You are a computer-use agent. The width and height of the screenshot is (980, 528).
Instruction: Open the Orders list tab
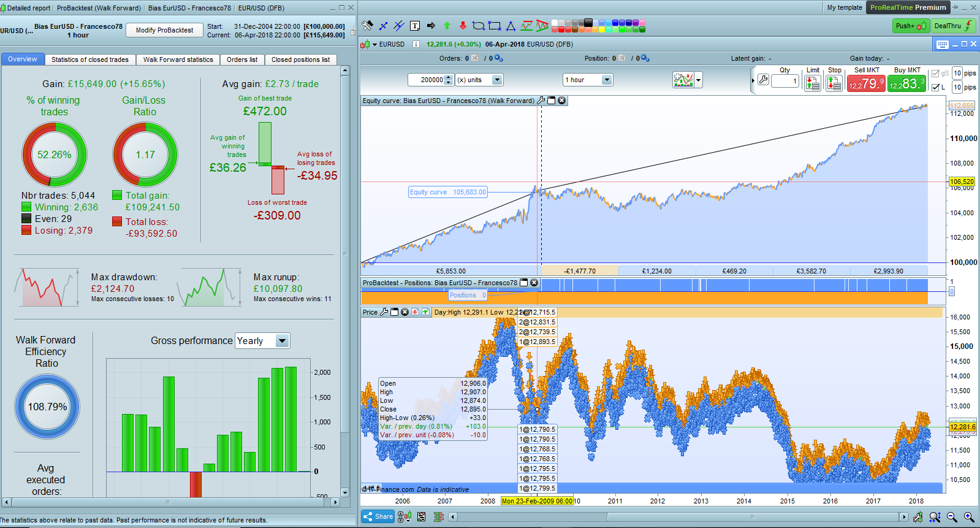click(242, 59)
